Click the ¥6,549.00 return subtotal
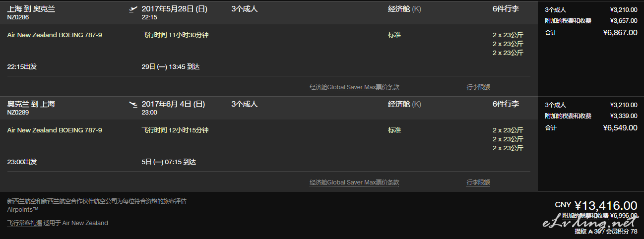644x239 pixels. (620, 127)
